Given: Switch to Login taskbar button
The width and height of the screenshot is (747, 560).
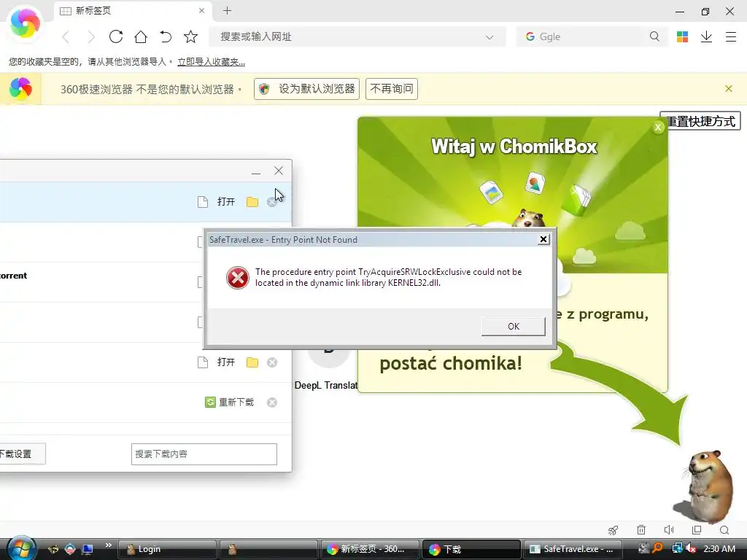Looking at the screenshot, I should [x=167, y=549].
